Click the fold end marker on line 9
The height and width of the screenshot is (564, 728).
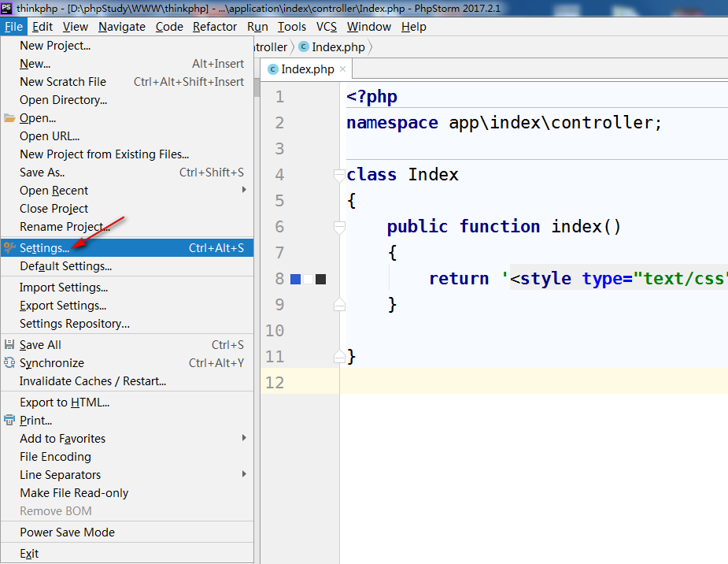tap(339, 304)
